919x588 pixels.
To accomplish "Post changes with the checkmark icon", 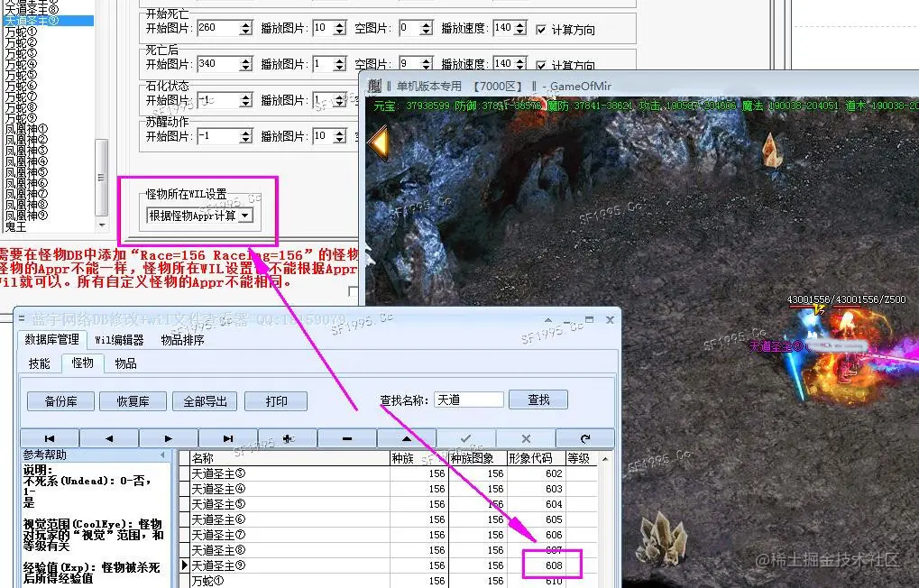I will coord(466,438).
